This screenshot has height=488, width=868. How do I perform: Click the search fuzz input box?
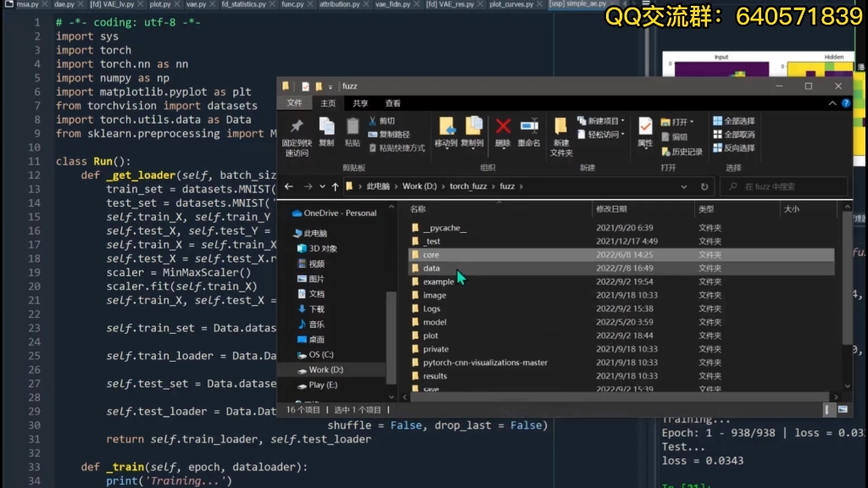coord(784,186)
